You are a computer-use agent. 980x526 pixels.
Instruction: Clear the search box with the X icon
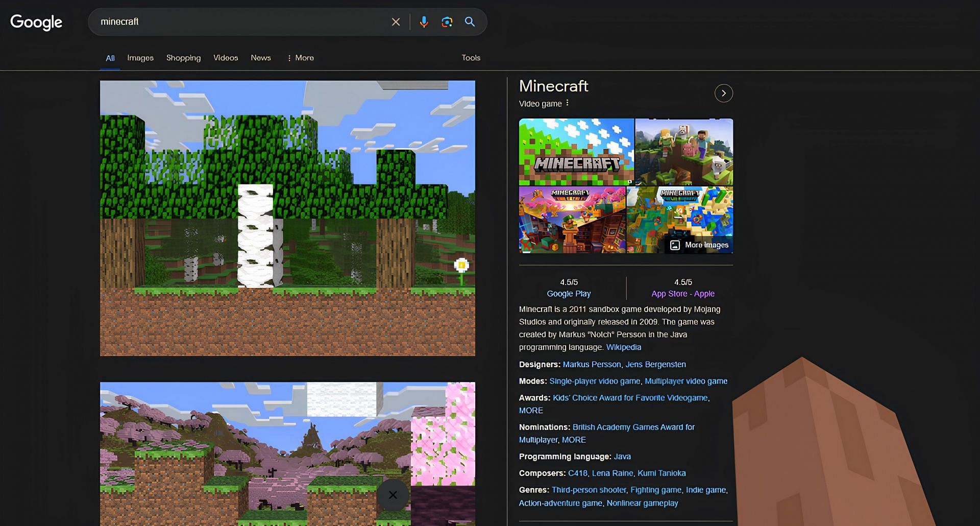[x=396, y=22]
